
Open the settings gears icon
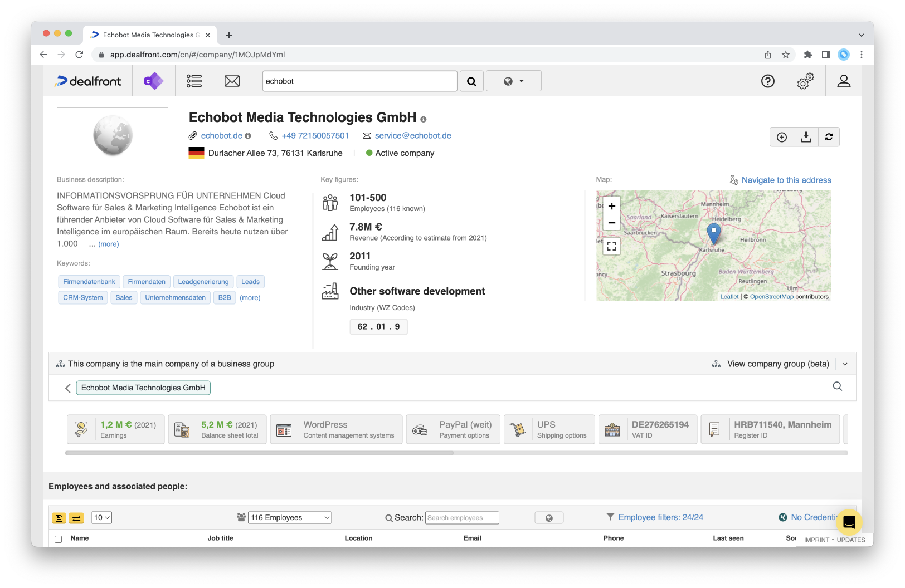coord(805,81)
